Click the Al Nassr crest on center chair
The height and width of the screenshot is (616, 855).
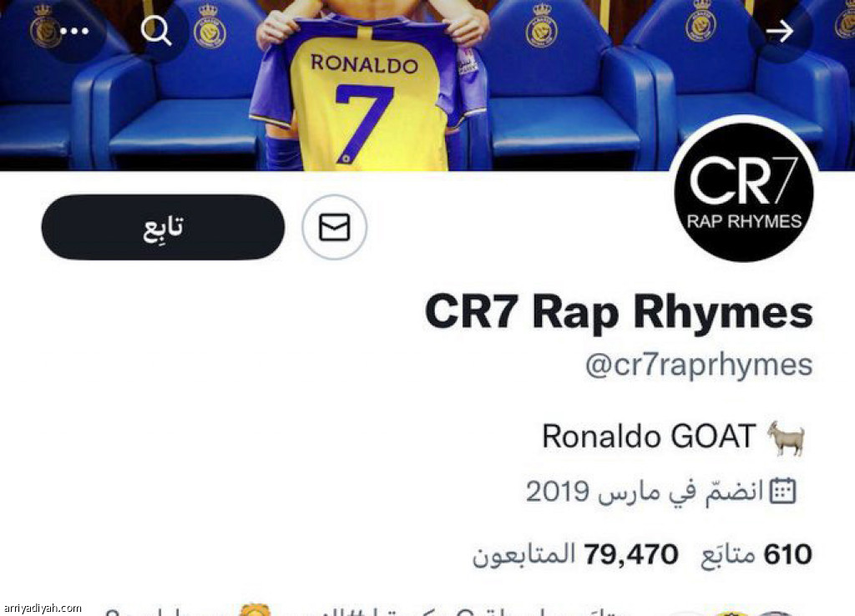[541, 26]
